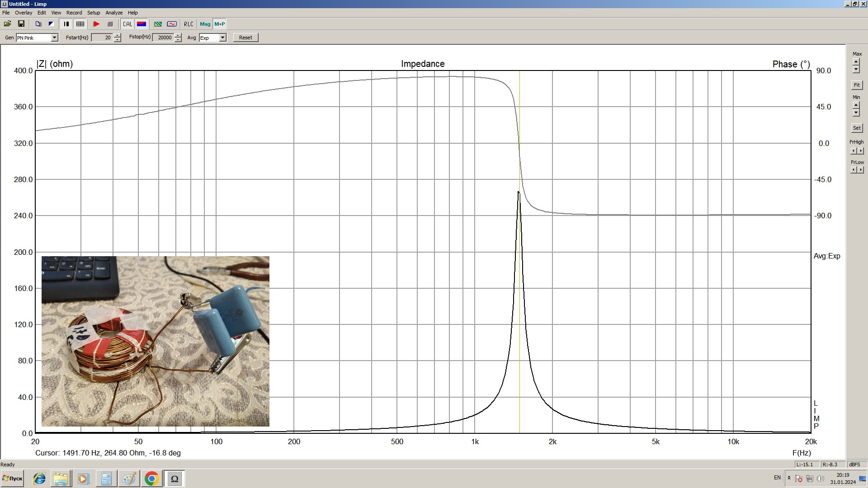Increase Fstop with the up spinner arrow
Screen dimensions: 868x488
tap(178, 35)
